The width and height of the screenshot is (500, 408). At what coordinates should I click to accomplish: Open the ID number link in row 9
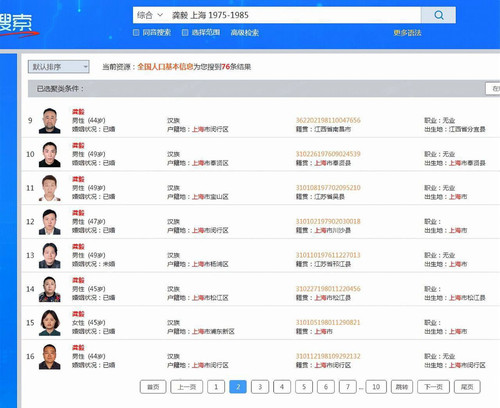(328, 120)
